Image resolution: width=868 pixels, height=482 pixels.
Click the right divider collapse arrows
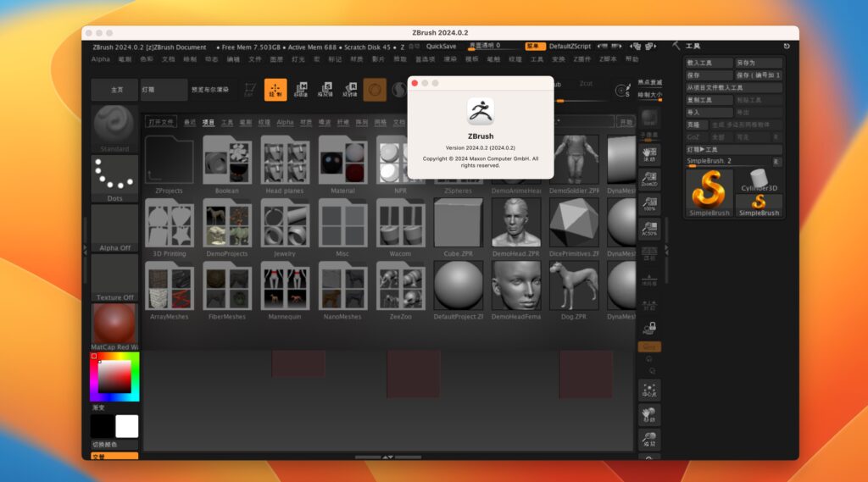[666, 250]
